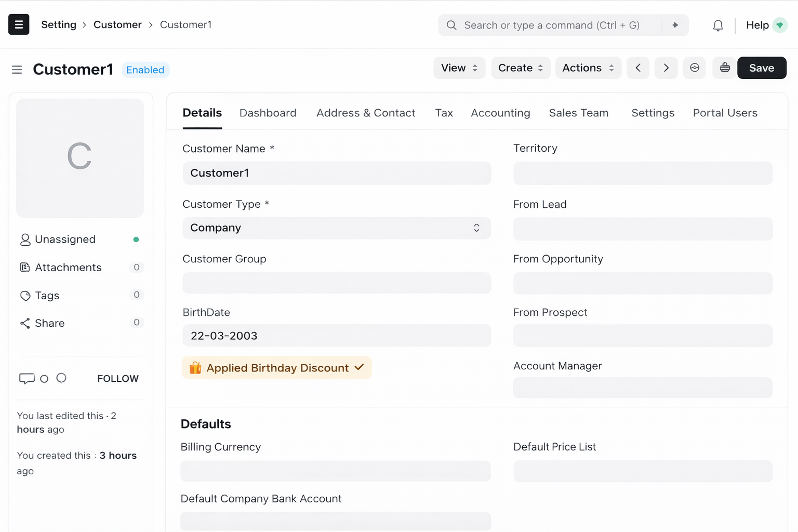This screenshot has width=798, height=532.
Task: Open the Portal Users tab
Action: pos(725,113)
